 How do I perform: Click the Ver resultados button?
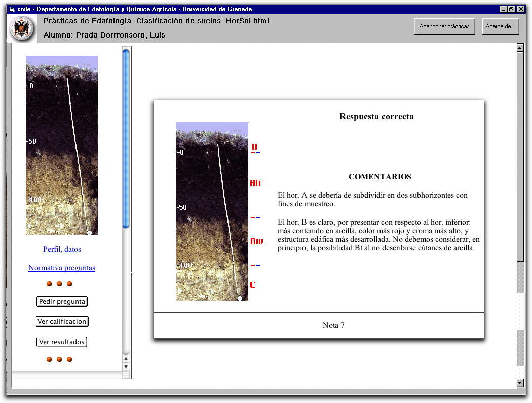tap(62, 342)
